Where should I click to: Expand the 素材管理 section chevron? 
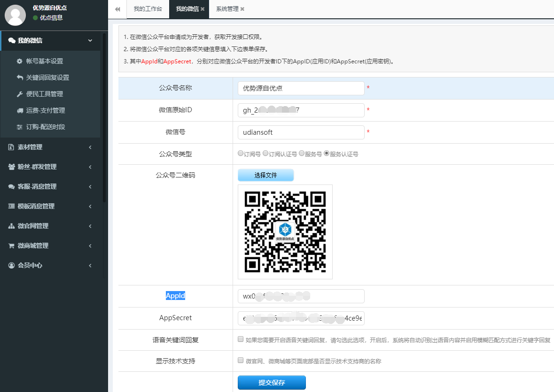[90, 147]
